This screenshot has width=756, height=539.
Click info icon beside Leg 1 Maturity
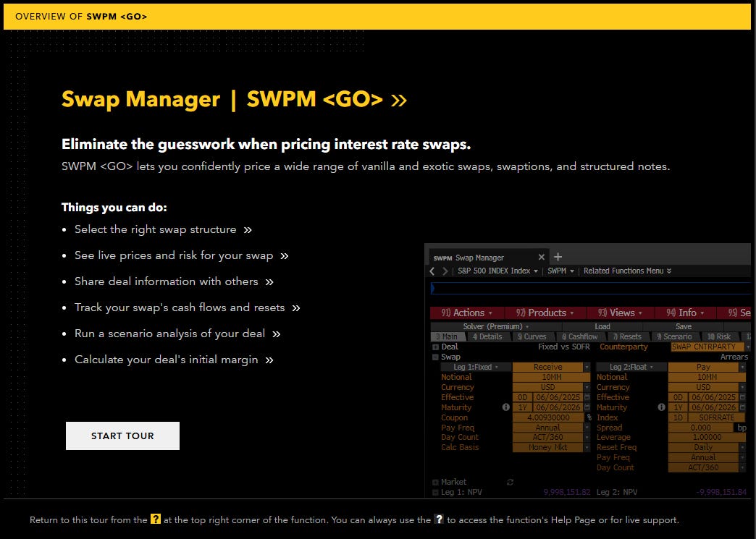click(505, 407)
